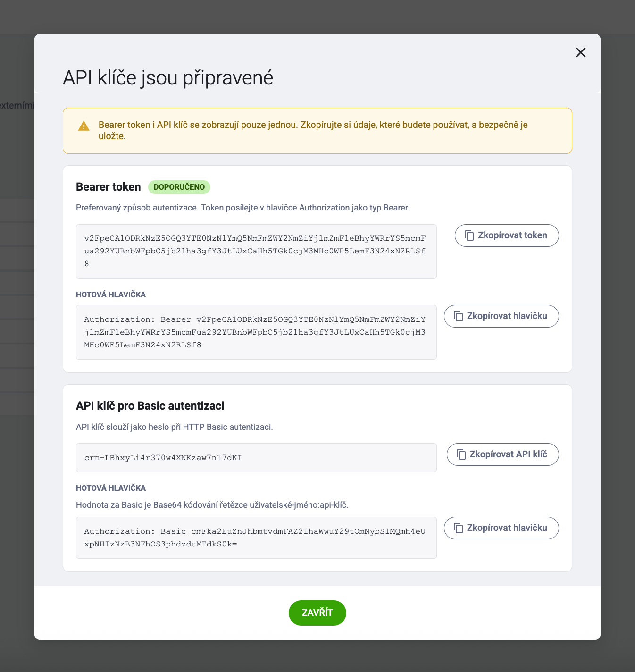The width and height of the screenshot is (635, 672).
Task: Select the Basic Authorization header field
Action: point(256,538)
